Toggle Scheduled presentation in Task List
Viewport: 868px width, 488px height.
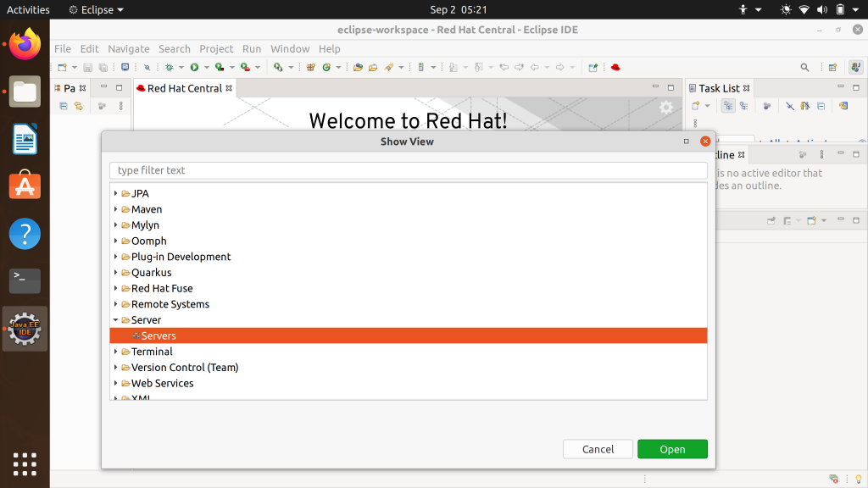point(743,106)
